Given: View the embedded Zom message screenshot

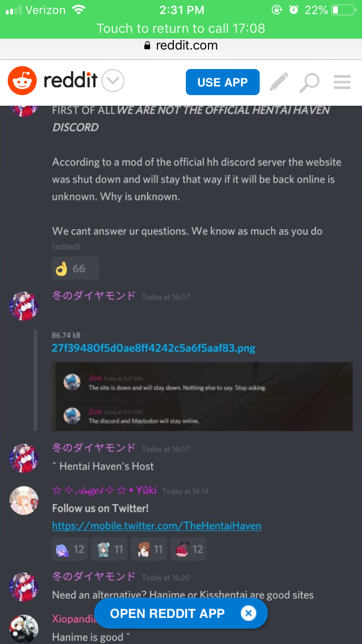Looking at the screenshot, I should [202, 396].
